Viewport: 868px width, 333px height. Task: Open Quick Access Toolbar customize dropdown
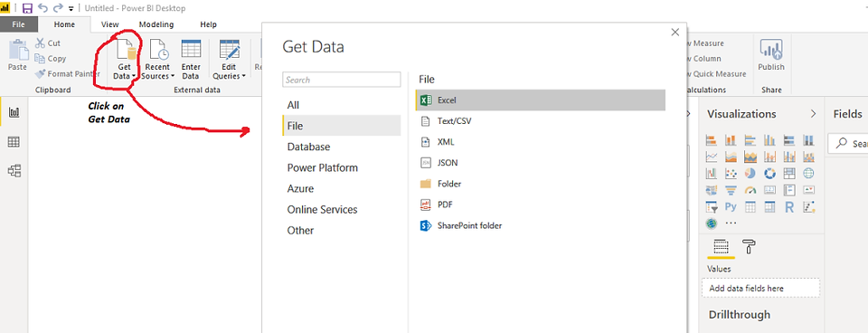pos(71,9)
